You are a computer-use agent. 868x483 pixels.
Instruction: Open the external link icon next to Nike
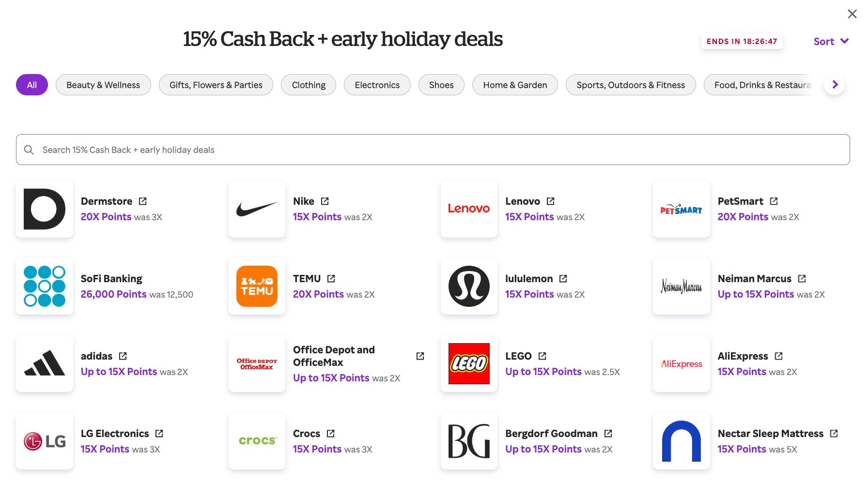(x=325, y=201)
